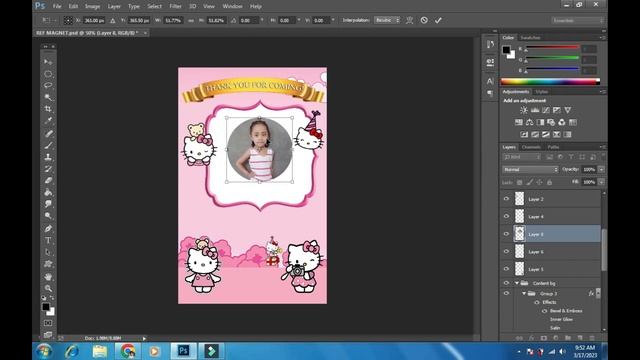
Task: Select the Healing Brush tool
Action: click(48, 133)
